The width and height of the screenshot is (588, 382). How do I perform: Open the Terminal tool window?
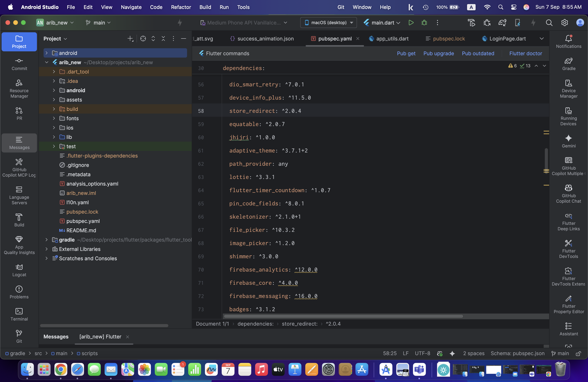[x=19, y=314]
